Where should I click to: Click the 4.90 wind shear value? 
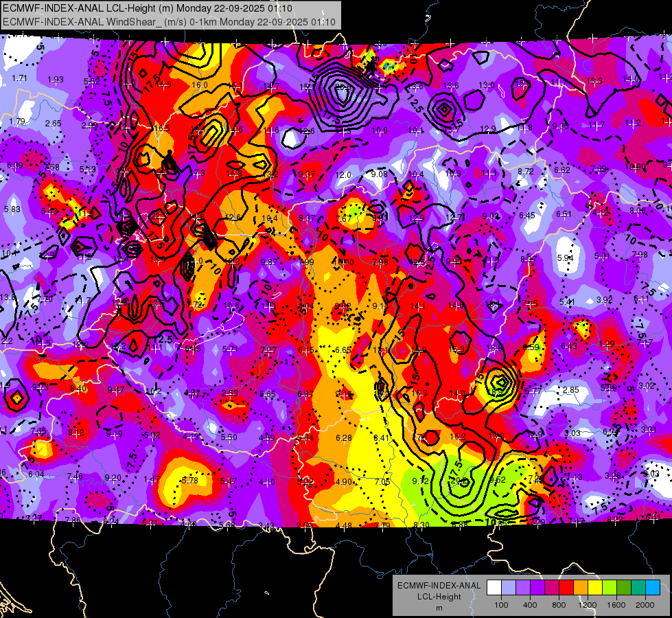[x=344, y=481]
